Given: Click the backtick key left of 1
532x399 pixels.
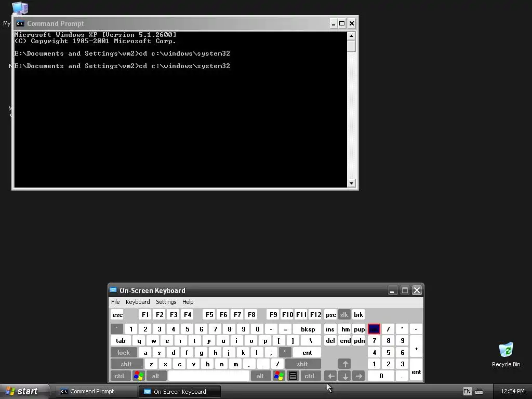Looking at the screenshot, I should [117, 329].
